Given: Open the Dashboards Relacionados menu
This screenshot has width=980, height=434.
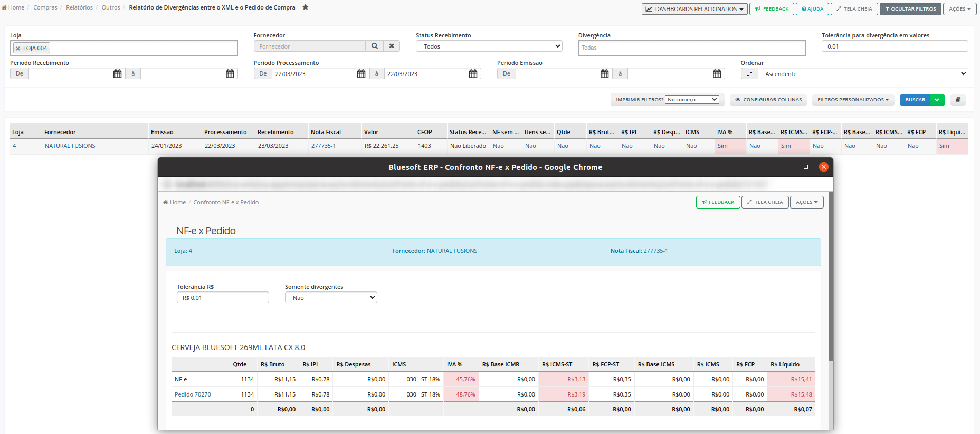Looking at the screenshot, I should [x=694, y=9].
